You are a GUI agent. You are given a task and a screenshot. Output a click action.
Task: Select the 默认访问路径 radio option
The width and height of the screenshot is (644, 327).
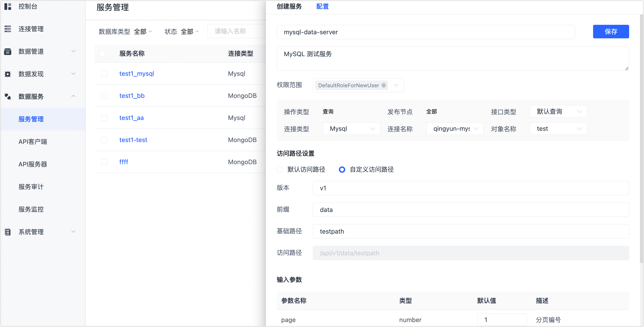point(280,170)
